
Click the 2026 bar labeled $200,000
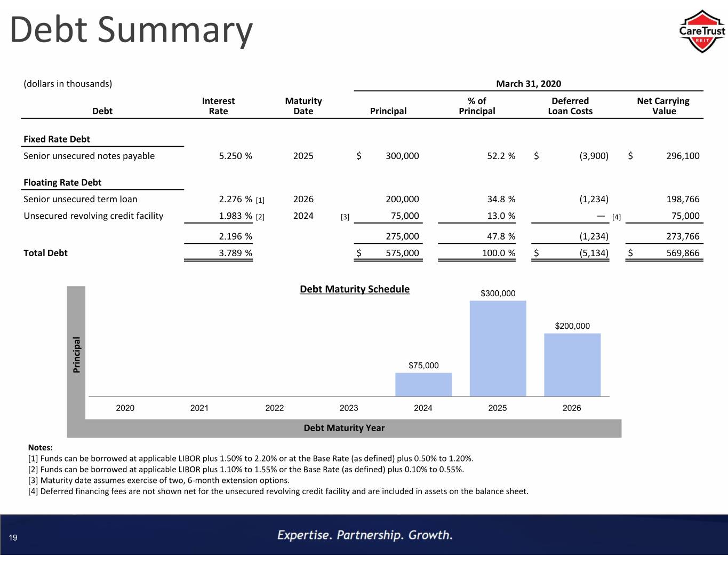[x=572, y=365]
